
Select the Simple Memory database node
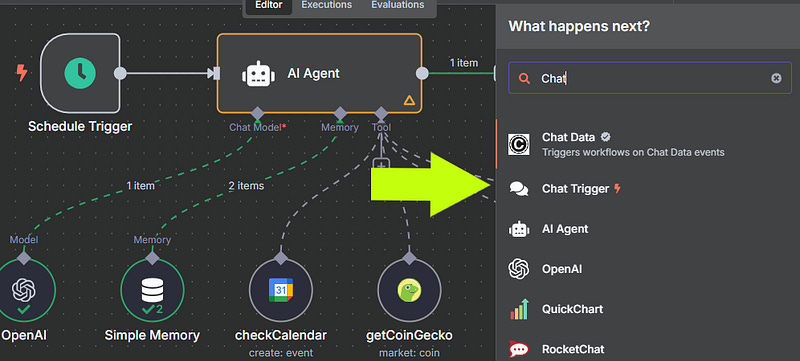(152, 291)
